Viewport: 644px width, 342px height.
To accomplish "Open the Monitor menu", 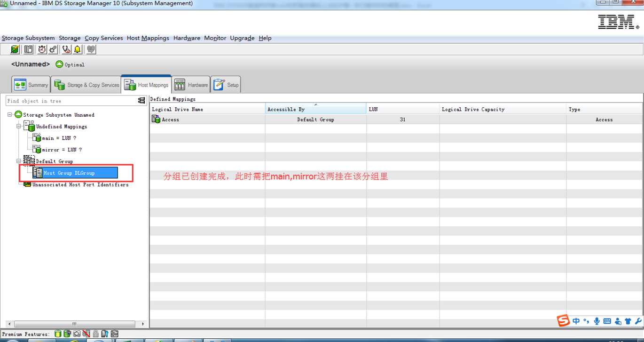I will tap(215, 38).
